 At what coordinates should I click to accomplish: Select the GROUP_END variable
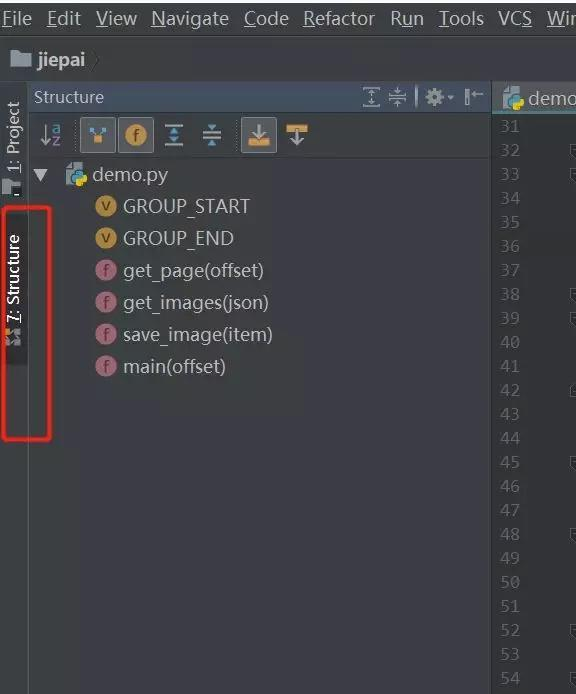[x=178, y=239]
